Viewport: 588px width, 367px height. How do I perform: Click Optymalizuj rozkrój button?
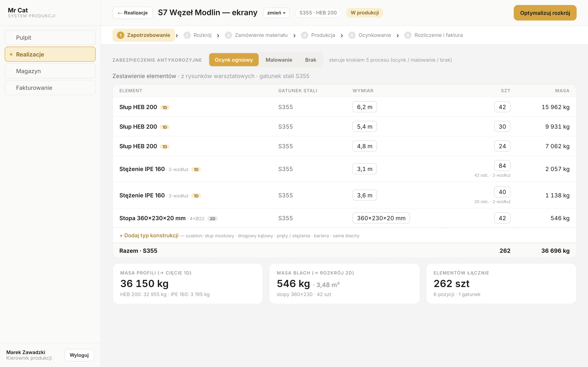click(545, 13)
